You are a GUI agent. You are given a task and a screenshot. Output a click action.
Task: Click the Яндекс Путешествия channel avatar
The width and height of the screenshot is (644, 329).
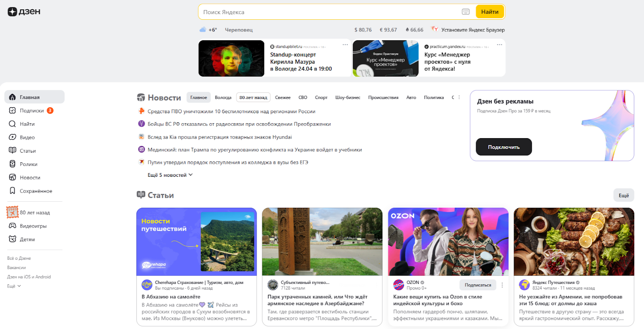pyautogui.click(x=524, y=285)
